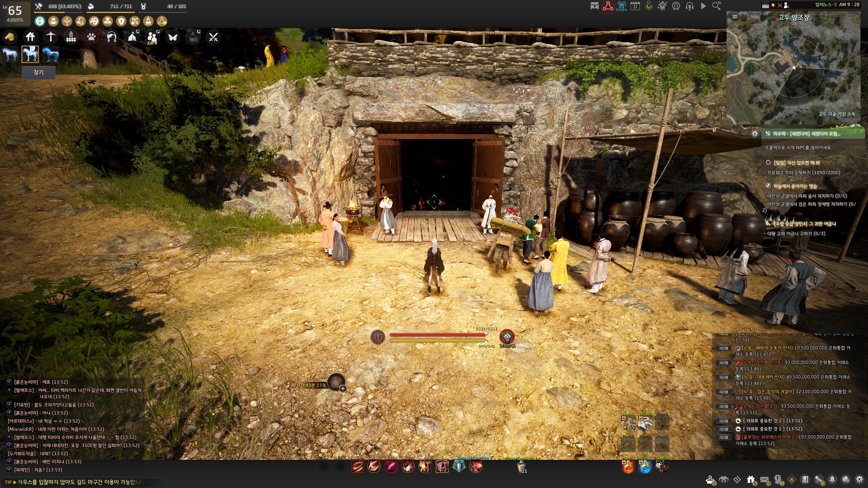Open the pickaxe worker icon

pos(51,37)
